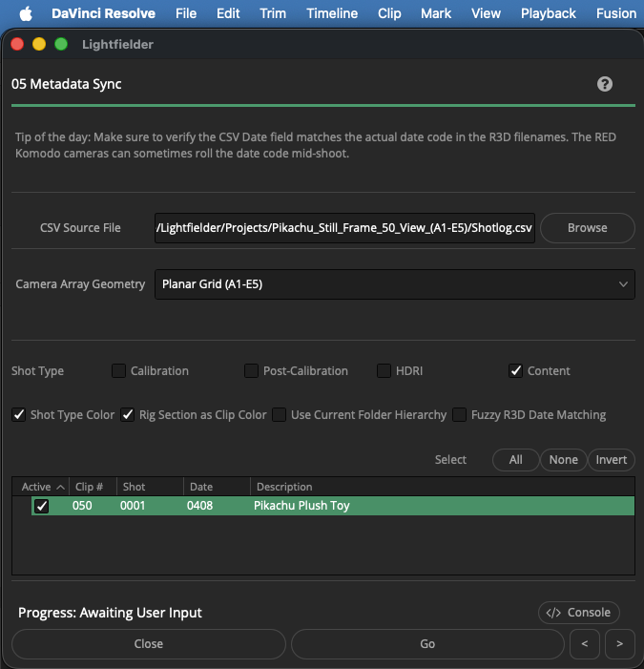Invert the clip selection

[612, 460]
